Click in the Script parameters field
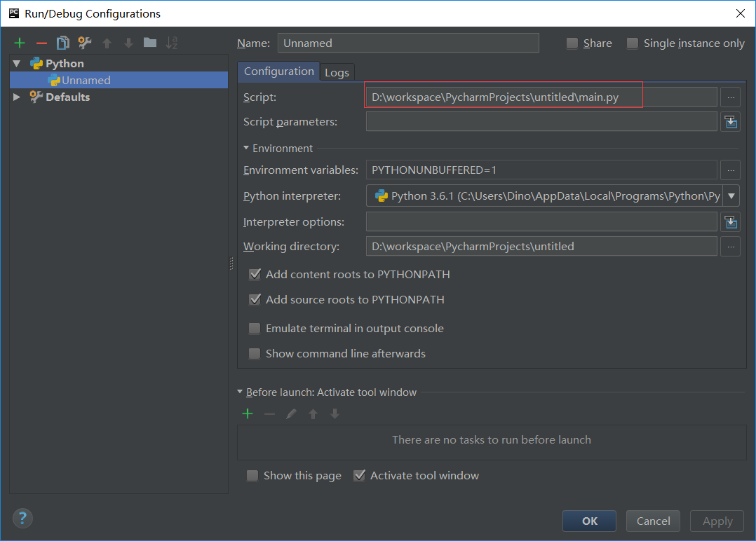The width and height of the screenshot is (756, 541). click(x=541, y=122)
